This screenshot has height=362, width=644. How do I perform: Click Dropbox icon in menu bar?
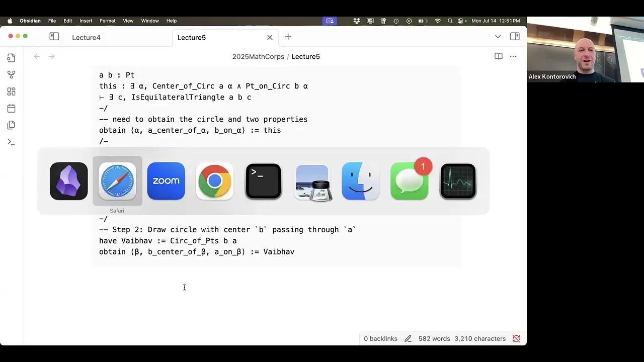357,21
